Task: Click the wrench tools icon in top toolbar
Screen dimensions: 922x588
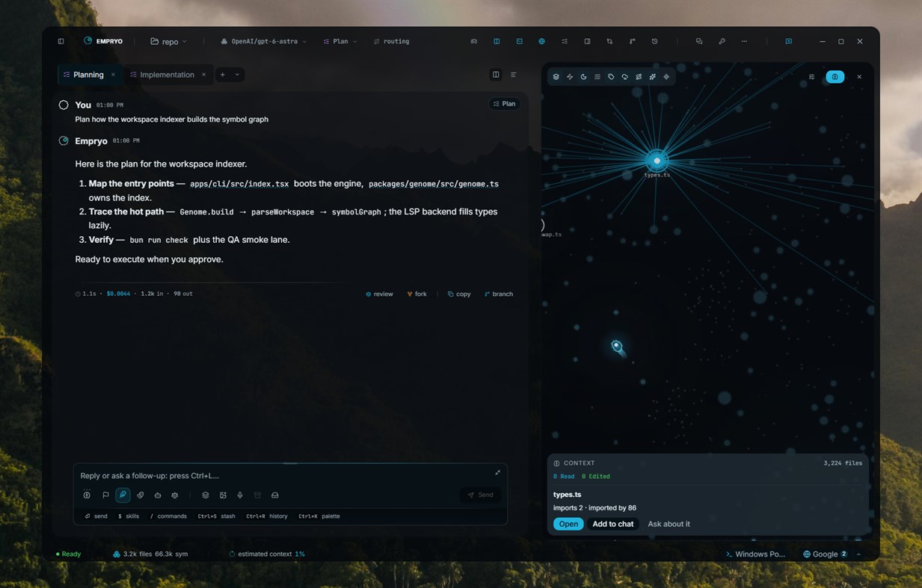Action: [722, 41]
